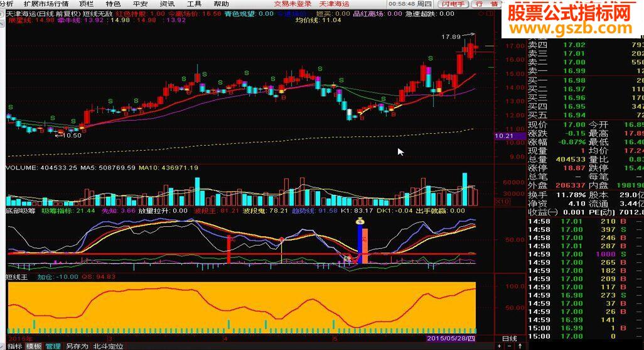The height and width of the screenshot is (350, 644).
Task: Click the 外盘 206337 quote field
Action: pos(557,185)
